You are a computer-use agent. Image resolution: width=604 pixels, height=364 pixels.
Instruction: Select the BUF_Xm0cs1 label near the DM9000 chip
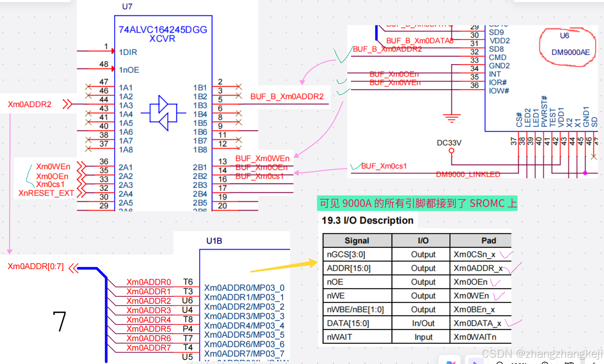click(x=384, y=166)
